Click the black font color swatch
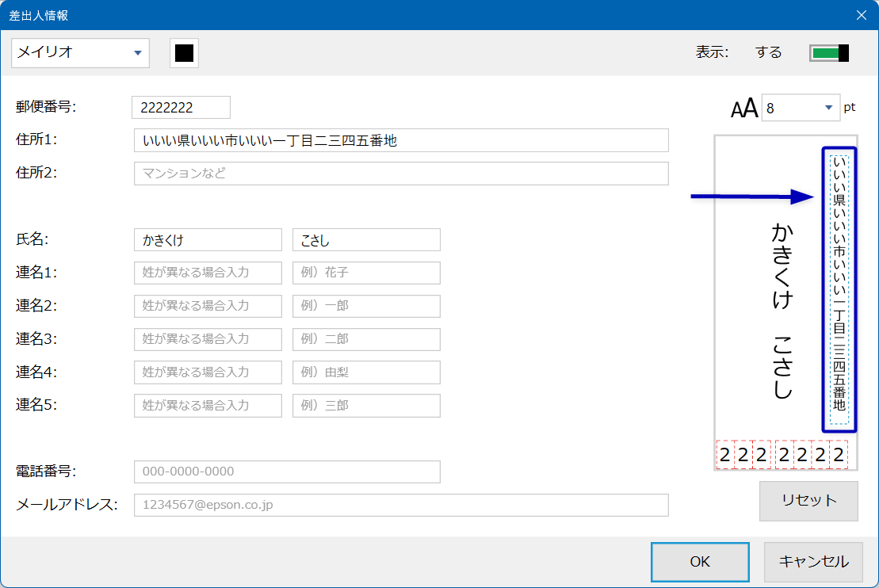Screen dimensions: 879x588 click(x=184, y=53)
